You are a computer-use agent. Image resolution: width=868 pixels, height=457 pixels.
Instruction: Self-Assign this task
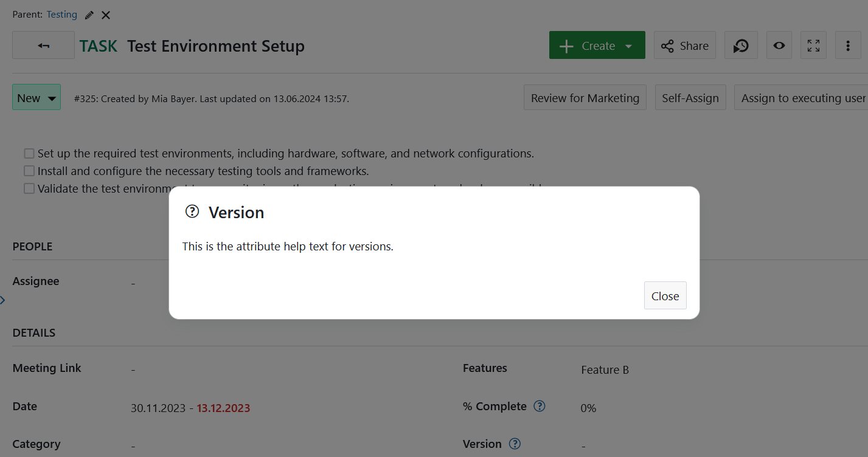click(x=690, y=97)
